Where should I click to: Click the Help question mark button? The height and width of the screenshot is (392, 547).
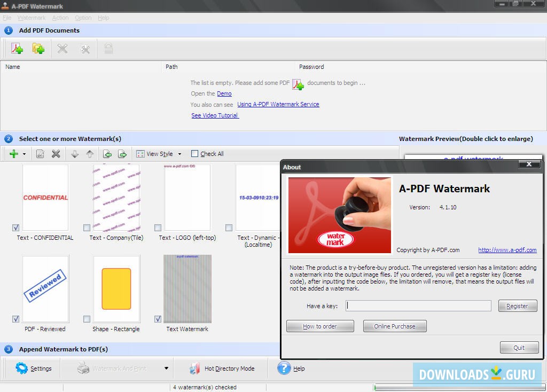click(291, 369)
